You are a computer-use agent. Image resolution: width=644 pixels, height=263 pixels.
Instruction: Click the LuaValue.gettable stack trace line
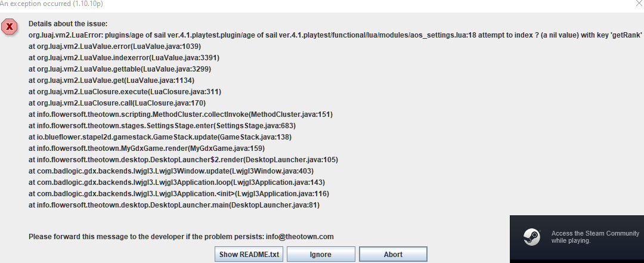click(x=120, y=69)
